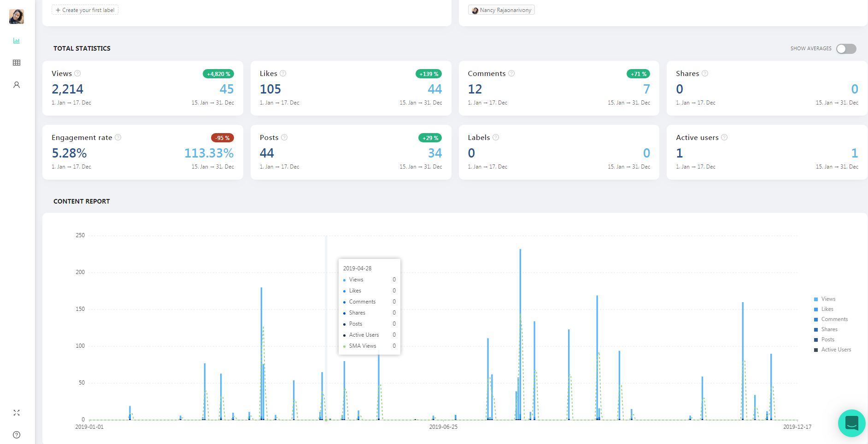Click the 113.33% comparison engagement value
Screen dimensions: 868x444
click(x=209, y=153)
